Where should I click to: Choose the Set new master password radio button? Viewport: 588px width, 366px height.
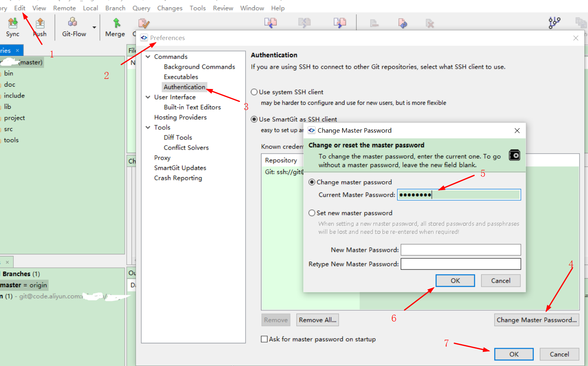tap(312, 213)
